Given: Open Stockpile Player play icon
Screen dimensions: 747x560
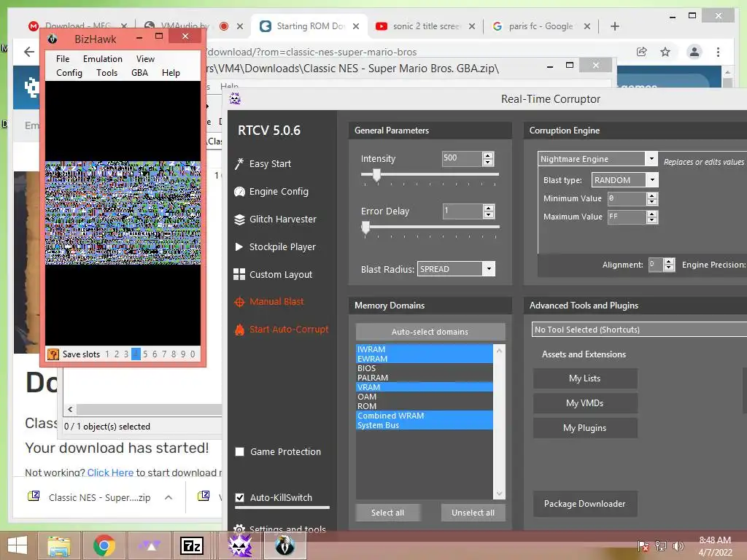Looking at the screenshot, I should [x=239, y=246].
